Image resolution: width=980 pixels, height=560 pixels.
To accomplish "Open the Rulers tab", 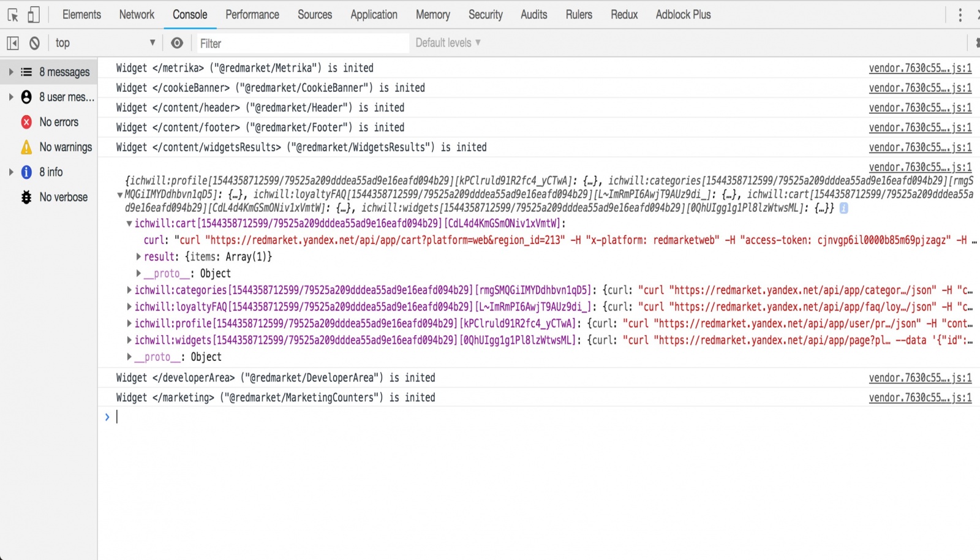I will point(579,15).
